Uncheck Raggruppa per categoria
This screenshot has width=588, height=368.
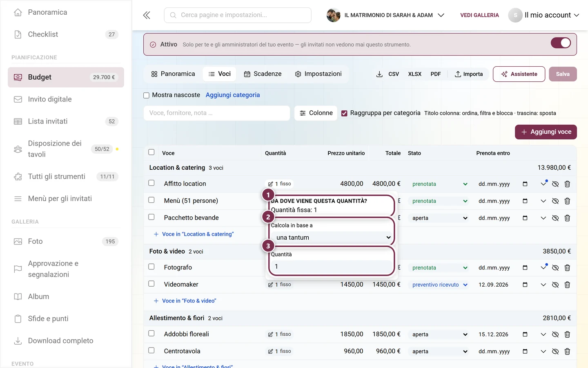click(x=344, y=113)
